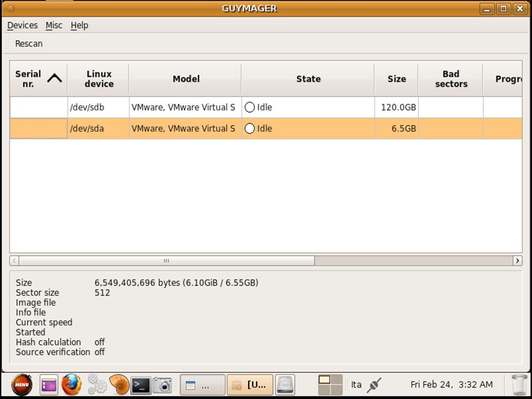This screenshot has width=532, height=399.
Task: Open the red MENU launcher in taskbar
Action: coord(22,385)
